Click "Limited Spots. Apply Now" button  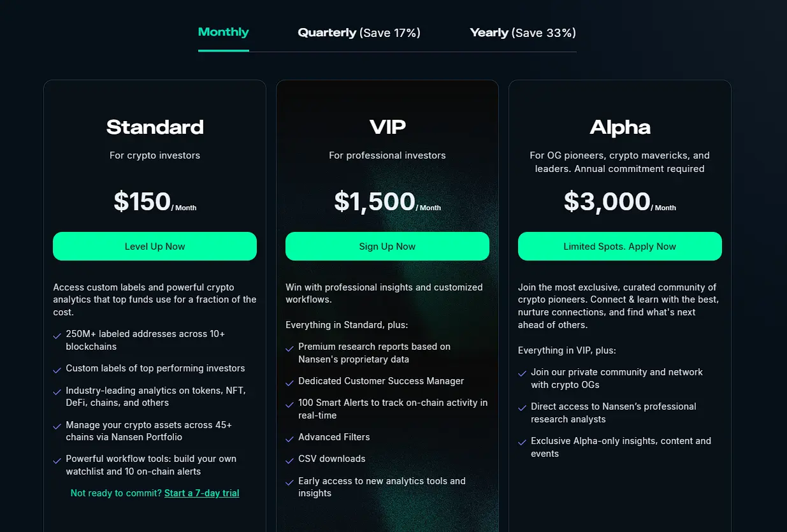[x=619, y=246]
